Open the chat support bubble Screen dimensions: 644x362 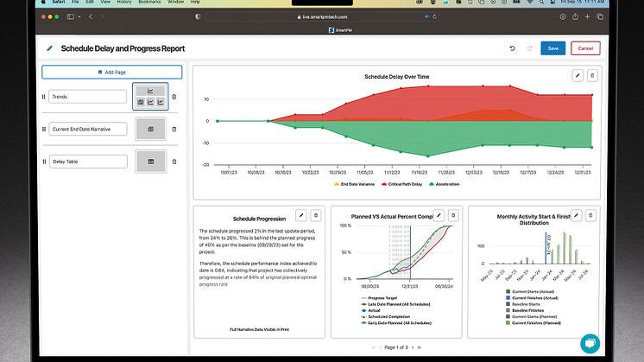(590, 342)
